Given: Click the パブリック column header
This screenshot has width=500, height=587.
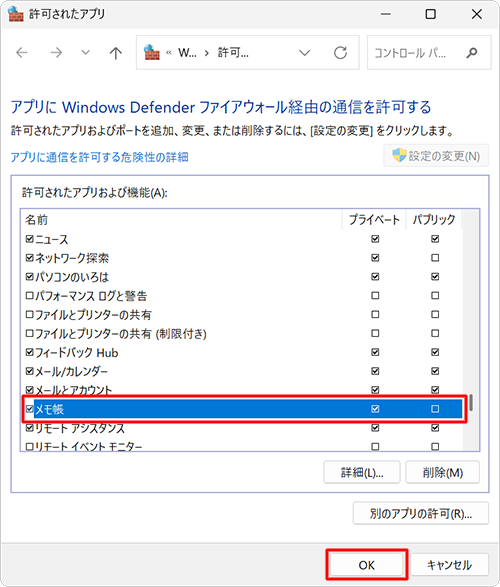Looking at the screenshot, I should (434, 220).
